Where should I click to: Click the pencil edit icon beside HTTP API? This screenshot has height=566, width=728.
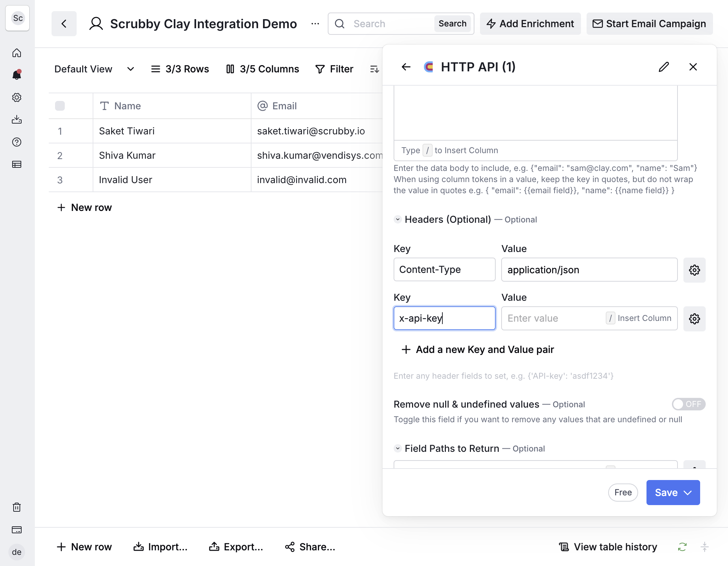tap(664, 67)
